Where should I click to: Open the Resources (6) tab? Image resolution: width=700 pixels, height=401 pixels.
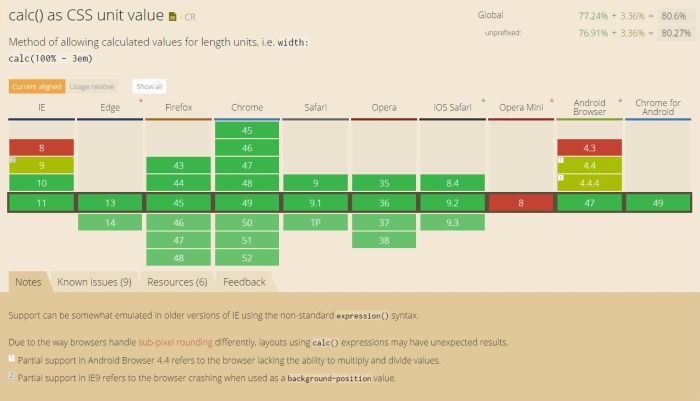tap(177, 282)
